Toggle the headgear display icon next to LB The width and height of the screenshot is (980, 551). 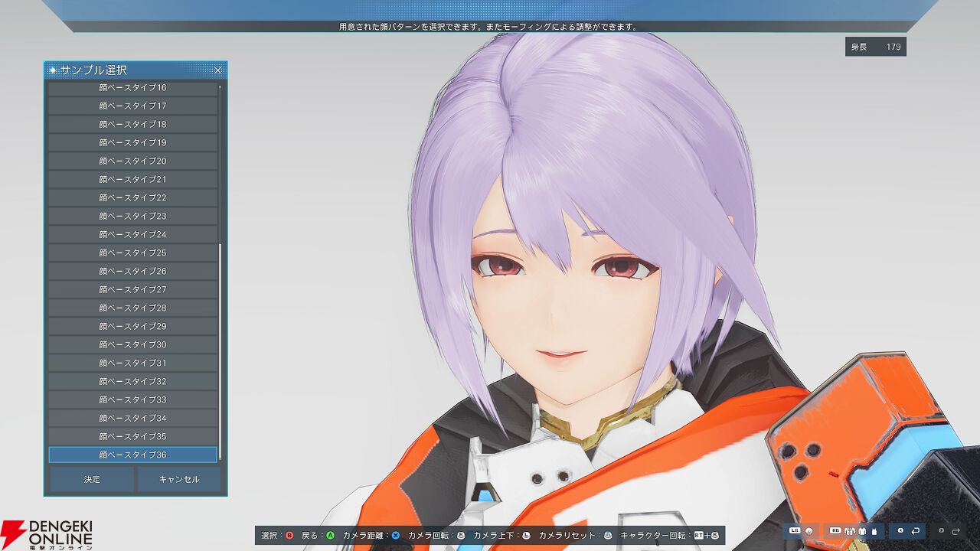point(808,531)
